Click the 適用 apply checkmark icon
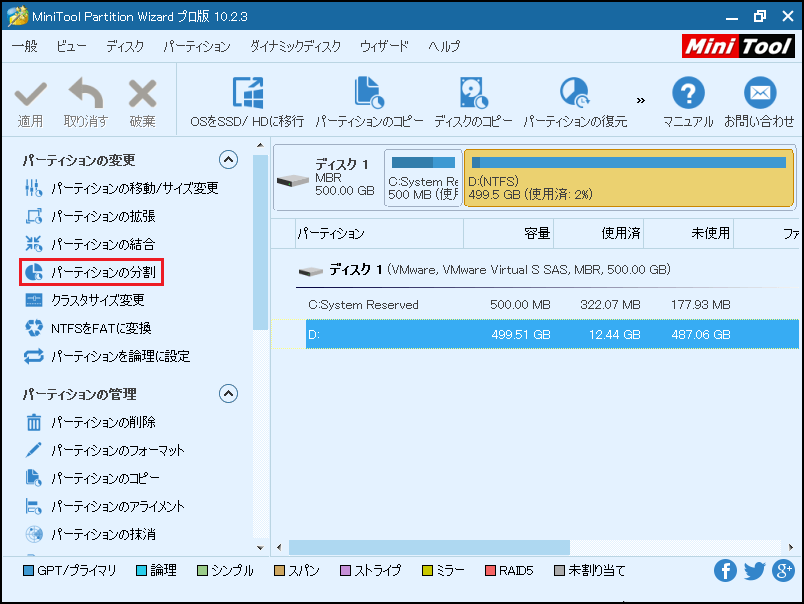The height and width of the screenshot is (604, 804). tap(30, 94)
